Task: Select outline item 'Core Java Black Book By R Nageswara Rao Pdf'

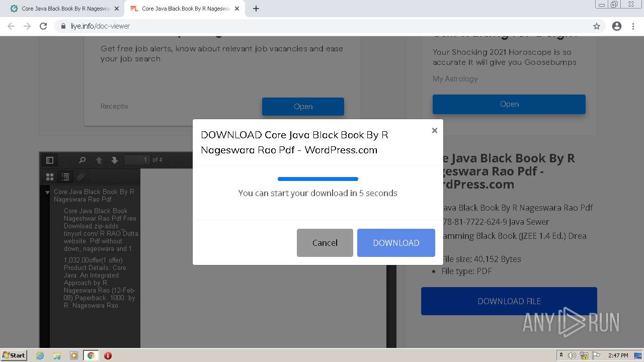Action: (x=94, y=196)
